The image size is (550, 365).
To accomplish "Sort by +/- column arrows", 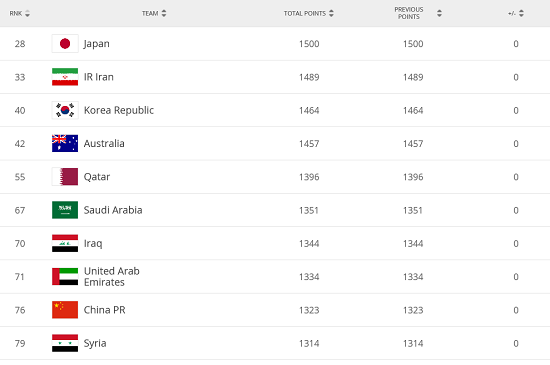I will point(521,13).
